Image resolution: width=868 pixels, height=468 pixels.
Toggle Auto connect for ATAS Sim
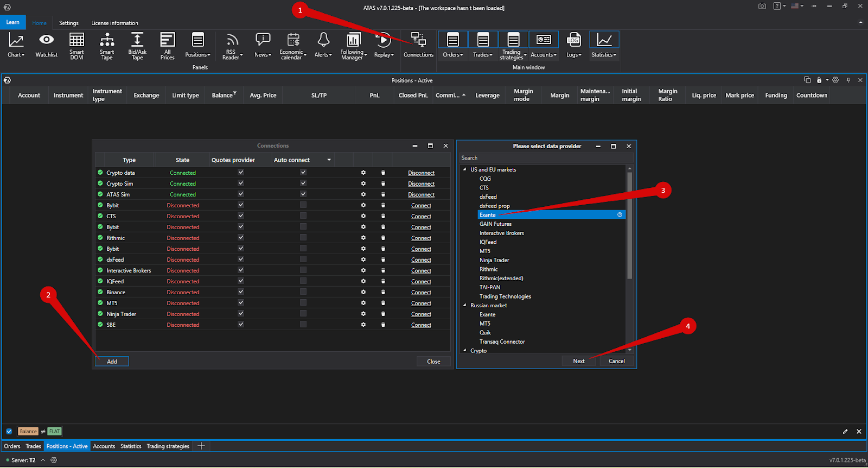click(x=303, y=194)
